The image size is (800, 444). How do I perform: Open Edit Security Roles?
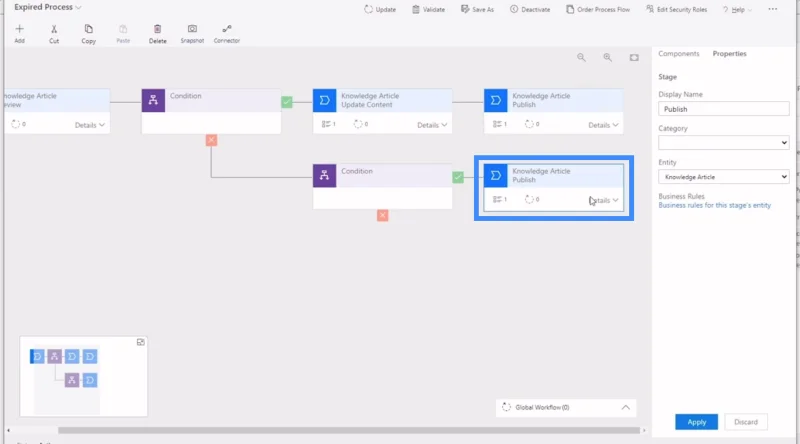click(677, 9)
